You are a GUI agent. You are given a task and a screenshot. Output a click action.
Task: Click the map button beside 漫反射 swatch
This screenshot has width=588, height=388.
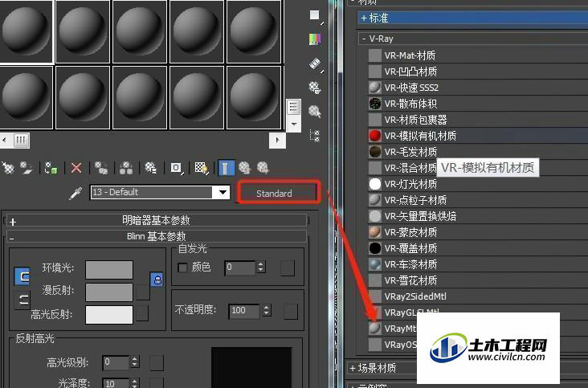(142, 292)
